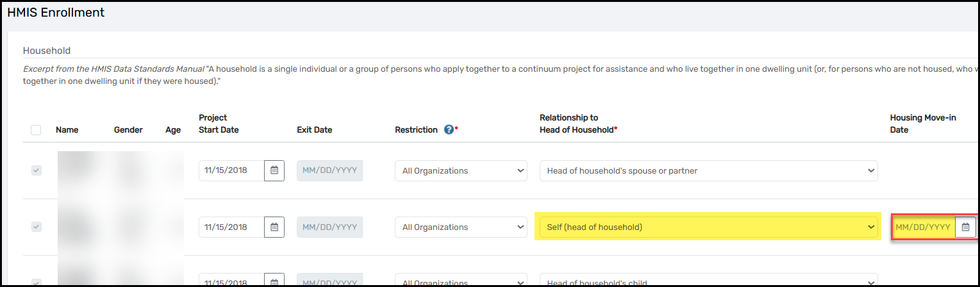Click first row Project Start Date field
Screen dimensions: 980x287
[x=231, y=170]
